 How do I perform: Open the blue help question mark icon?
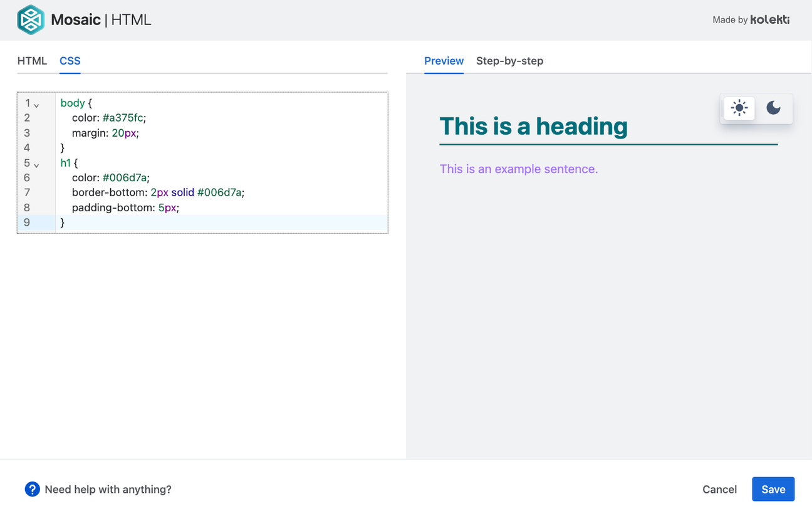tap(32, 489)
